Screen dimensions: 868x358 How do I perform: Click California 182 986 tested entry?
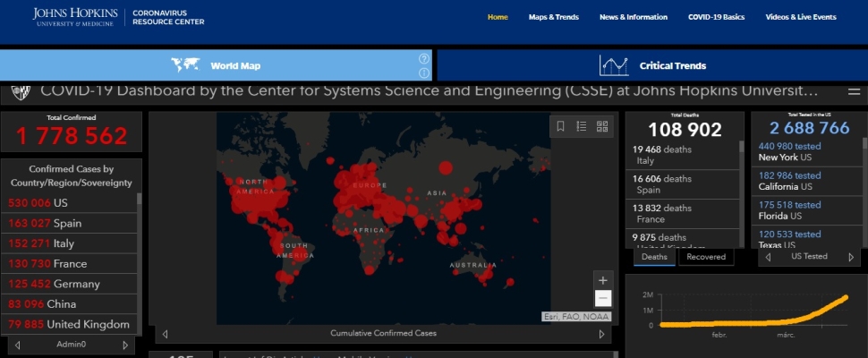806,181
